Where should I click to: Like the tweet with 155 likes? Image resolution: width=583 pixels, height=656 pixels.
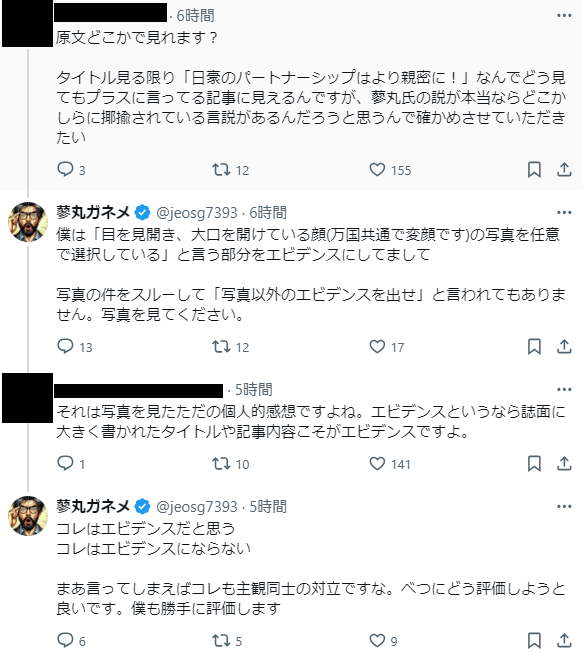click(390, 169)
